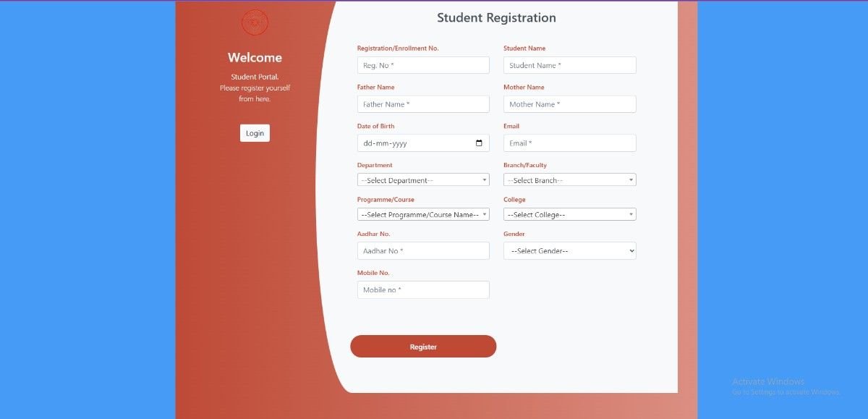Click the dd-mm-yyyy date field
This screenshot has height=419, width=868.
coord(405,143)
